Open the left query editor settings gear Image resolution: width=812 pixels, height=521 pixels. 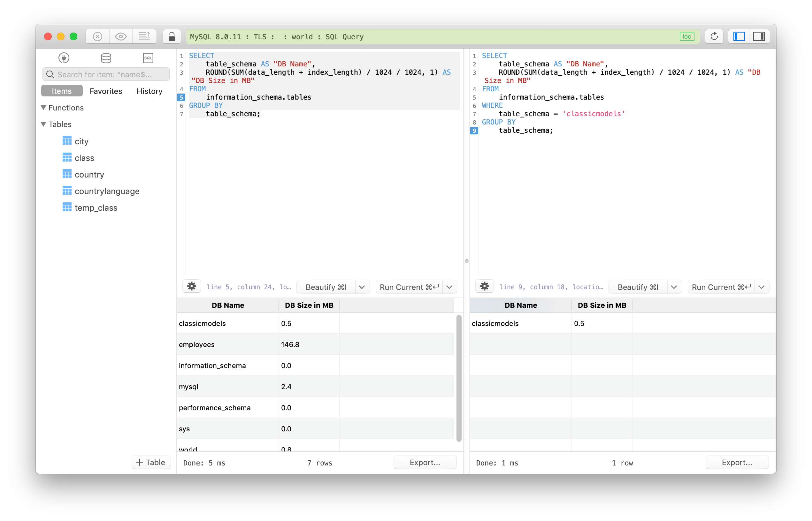tap(192, 286)
